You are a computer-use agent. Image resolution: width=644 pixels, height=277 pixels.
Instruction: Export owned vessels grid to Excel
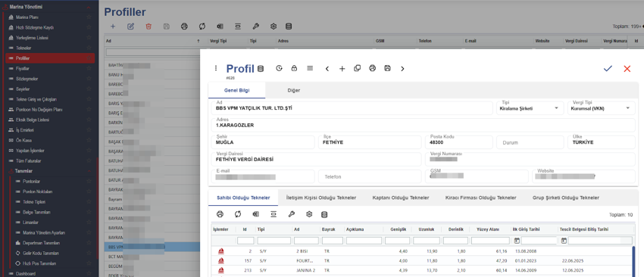[255, 214]
